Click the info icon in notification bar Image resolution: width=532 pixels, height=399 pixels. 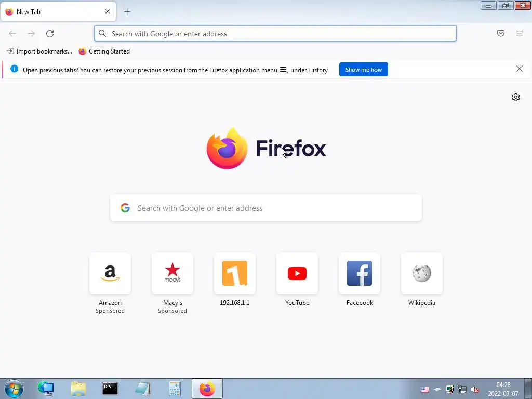coord(14,69)
